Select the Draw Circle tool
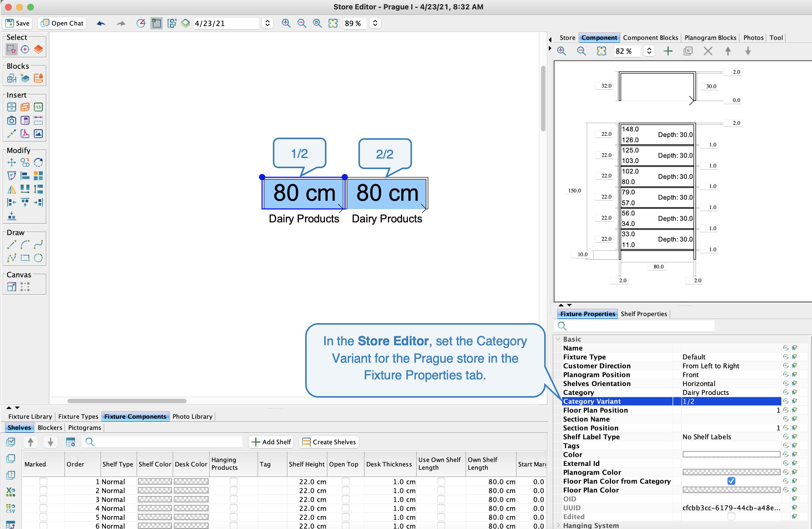812x529 pixels. 38,258
